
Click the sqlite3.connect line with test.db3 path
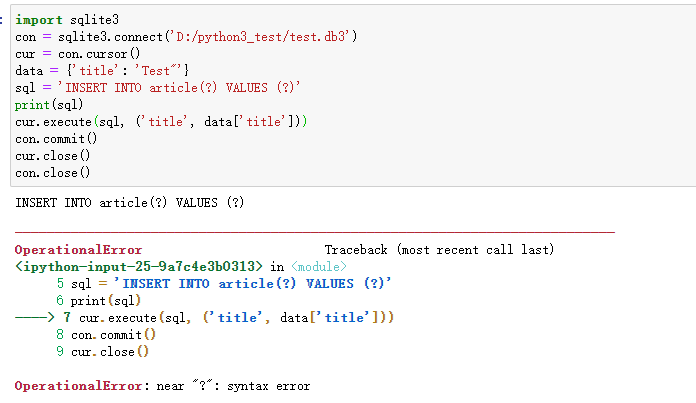pyautogui.click(x=186, y=37)
